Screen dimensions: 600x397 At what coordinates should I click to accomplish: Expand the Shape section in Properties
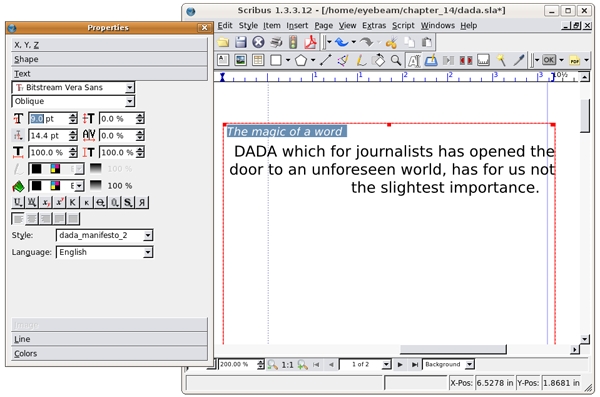[109, 59]
